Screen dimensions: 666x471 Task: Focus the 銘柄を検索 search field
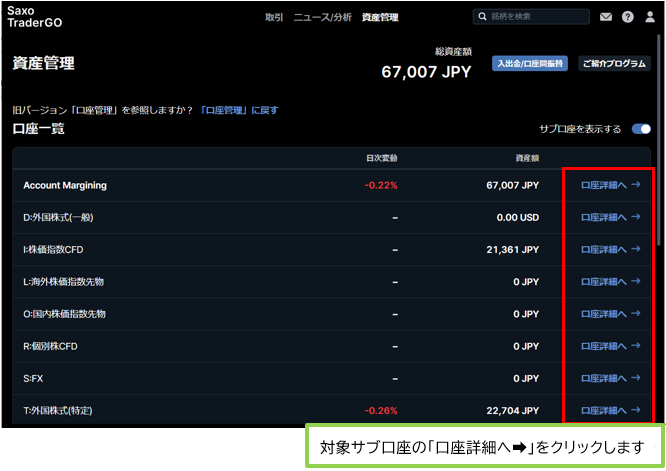click(531, 17)
